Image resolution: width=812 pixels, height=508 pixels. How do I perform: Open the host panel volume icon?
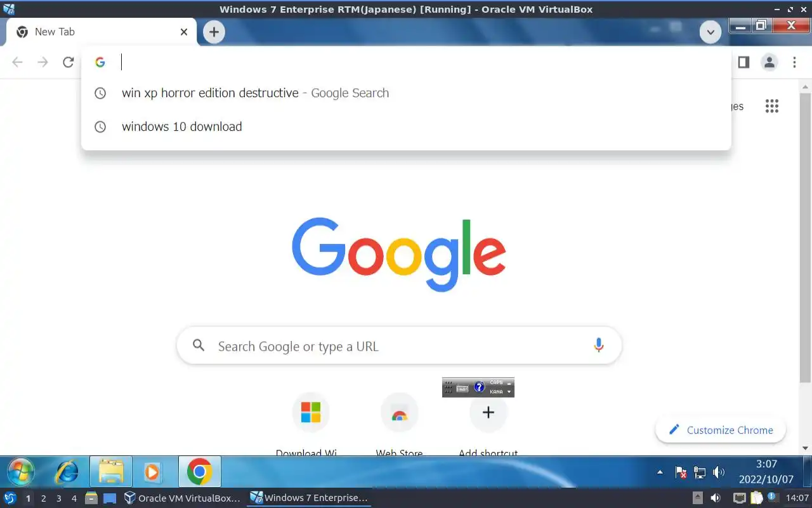(x=715, y=498)
